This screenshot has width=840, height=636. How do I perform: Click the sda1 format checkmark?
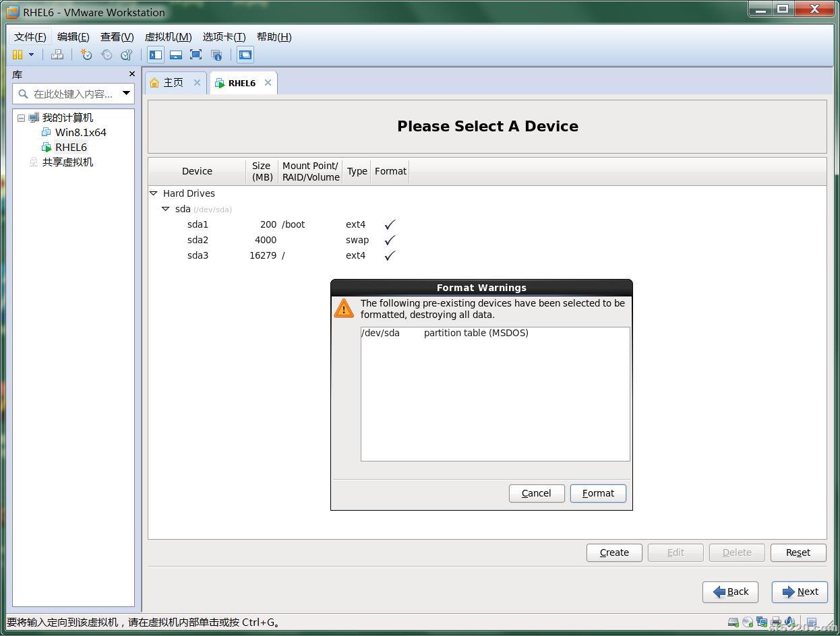(390, 224)
